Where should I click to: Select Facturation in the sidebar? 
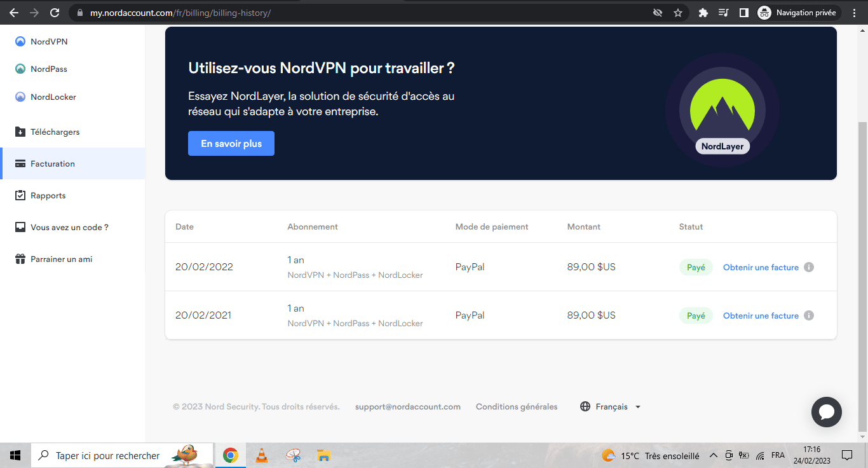tap(72, 163)
